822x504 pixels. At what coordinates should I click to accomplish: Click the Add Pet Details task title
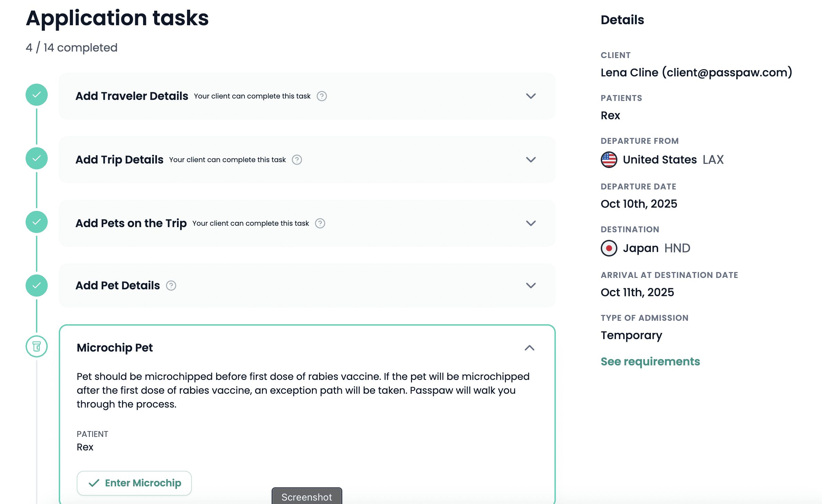(x=118, y=286)
